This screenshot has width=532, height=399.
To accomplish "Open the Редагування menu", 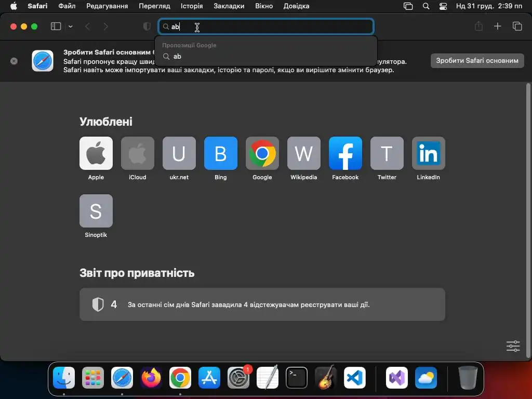I will 107,6.
